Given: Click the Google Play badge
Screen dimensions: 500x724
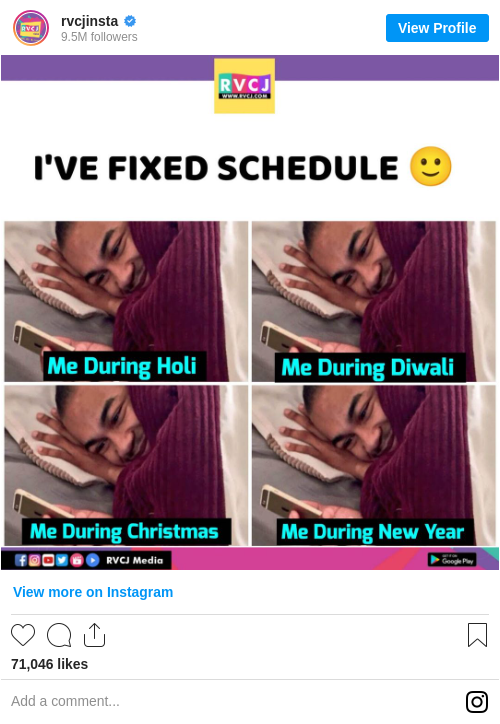Looking at the screenshot, I should (452, 560).
